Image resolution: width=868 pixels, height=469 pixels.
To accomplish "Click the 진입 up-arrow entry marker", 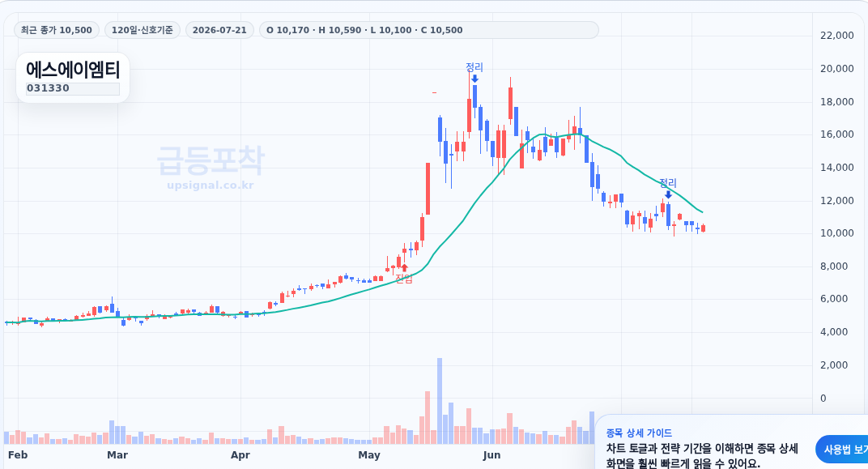I will [404, 269].
